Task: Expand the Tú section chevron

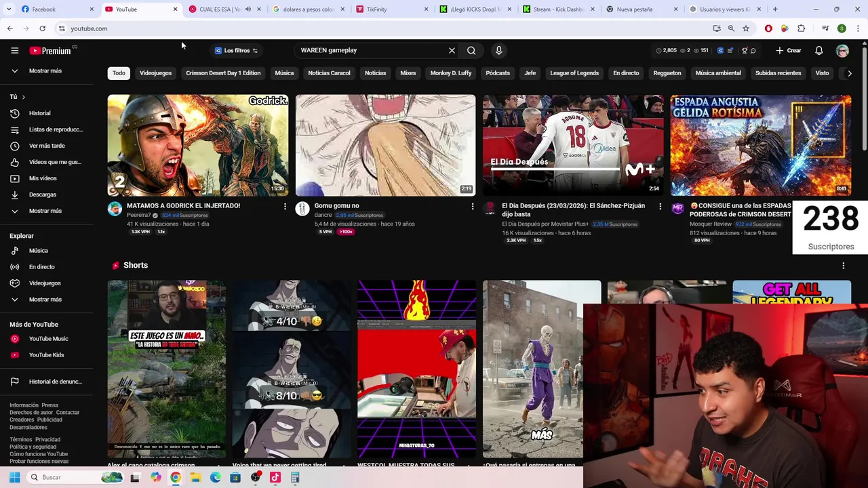Action: (23, 97)
